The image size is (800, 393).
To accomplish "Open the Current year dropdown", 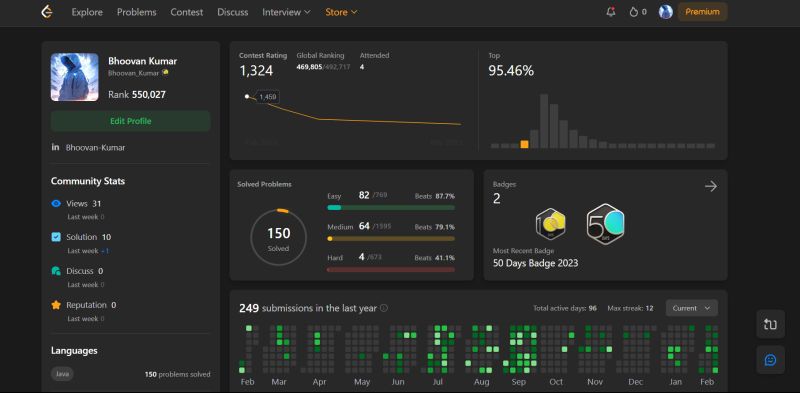I will coord(691,308).
